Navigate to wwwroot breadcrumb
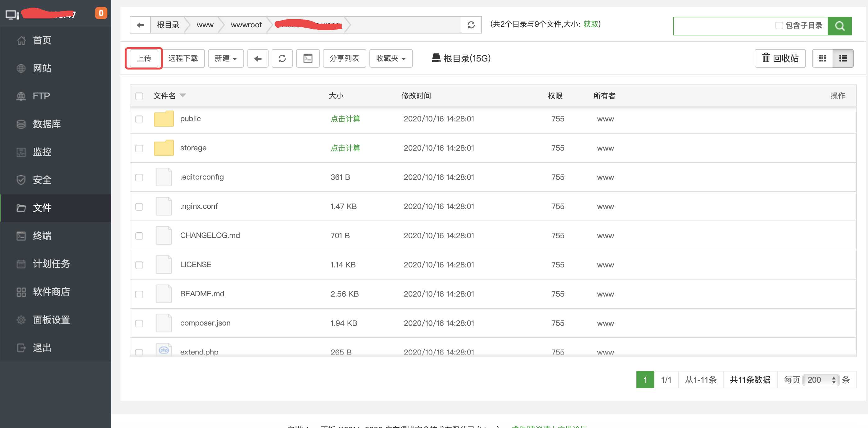The image size is (868, 428). click(246, 25)
